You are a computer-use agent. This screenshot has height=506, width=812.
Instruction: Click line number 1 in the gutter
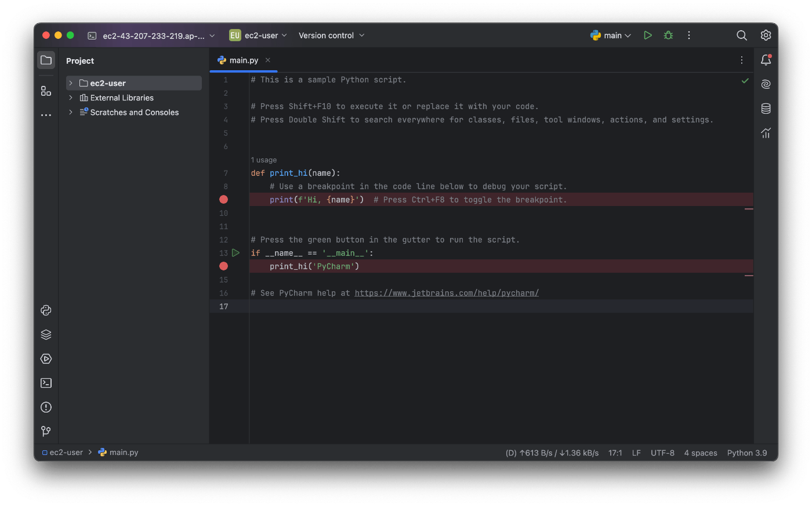(226, 80)
